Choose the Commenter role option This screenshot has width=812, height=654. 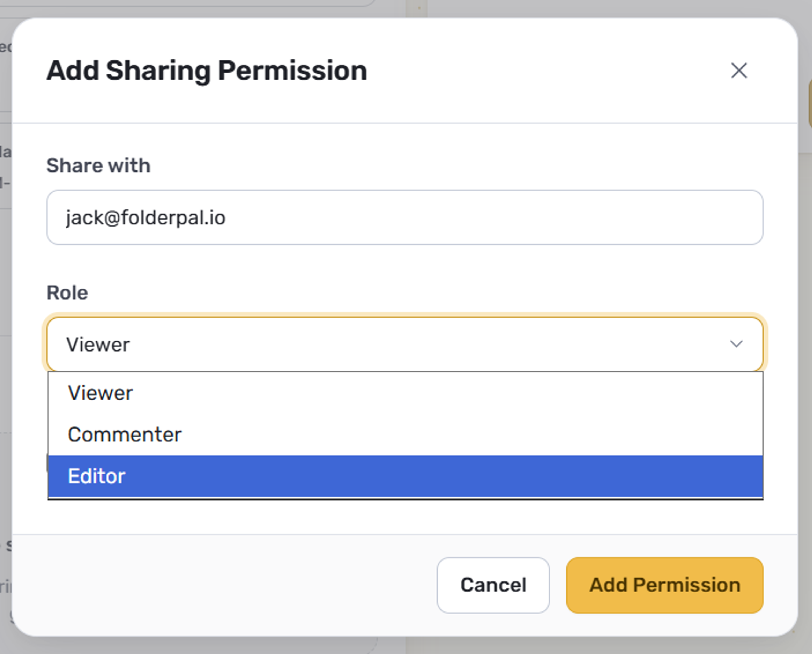click(405, 434)
